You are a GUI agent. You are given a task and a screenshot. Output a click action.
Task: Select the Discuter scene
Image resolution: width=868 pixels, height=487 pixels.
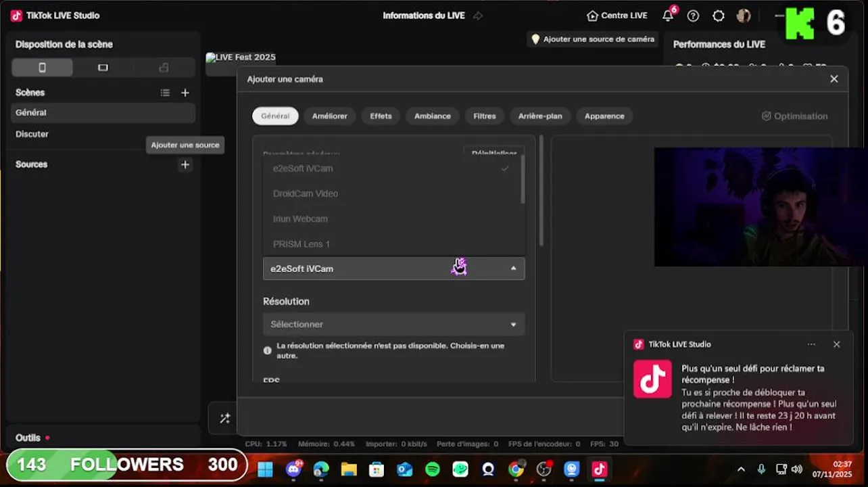click(x=103, y=134)
